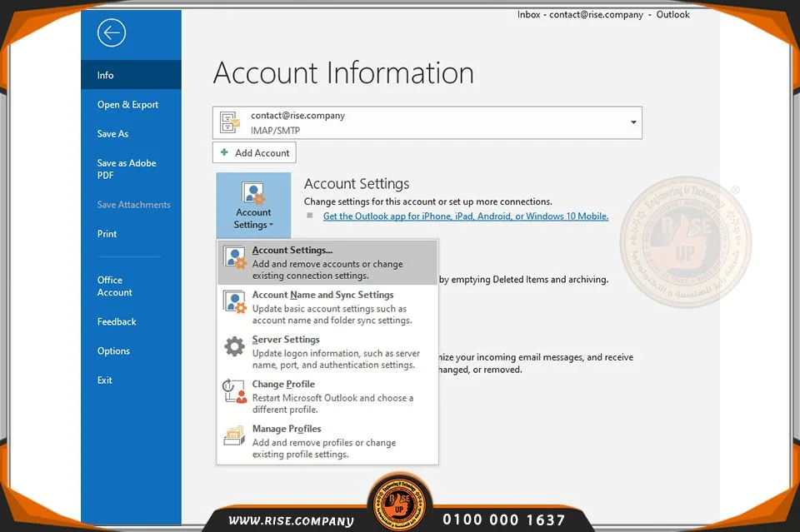Open the Account Settings dropdown button label
Image resolution: width=800 pixels, height=532 pixels.
(x=253, y=219)
